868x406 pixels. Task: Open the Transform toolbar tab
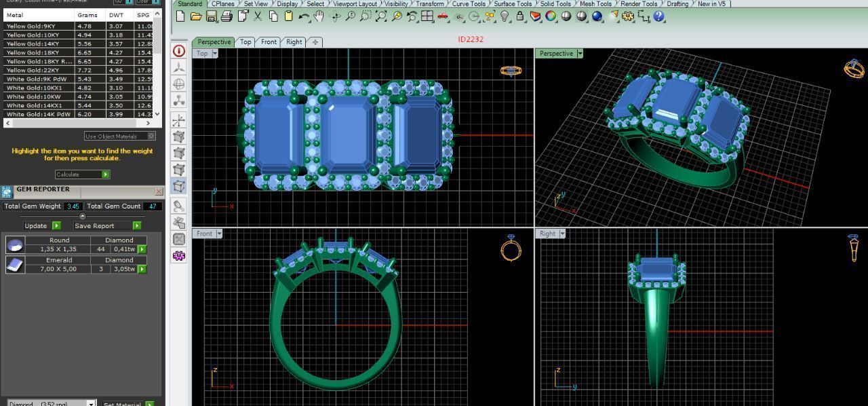coord(430,4)
